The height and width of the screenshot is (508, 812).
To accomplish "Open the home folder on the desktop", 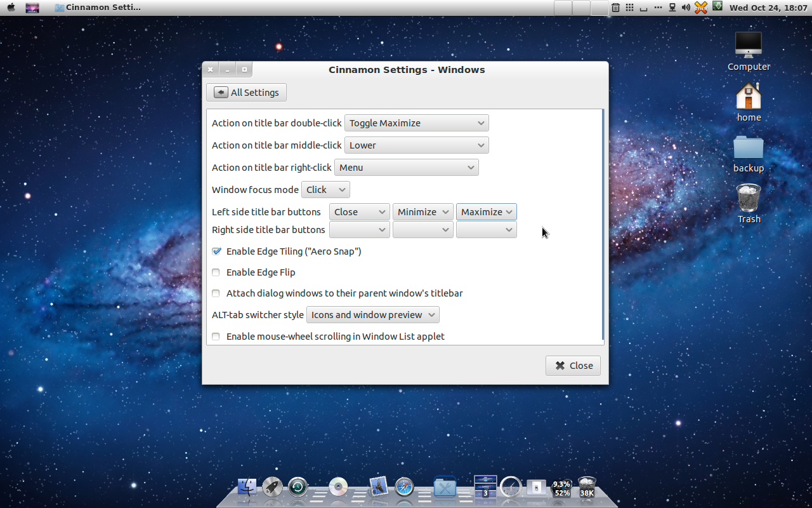I will pyautogui.click(x=749, y=102).
